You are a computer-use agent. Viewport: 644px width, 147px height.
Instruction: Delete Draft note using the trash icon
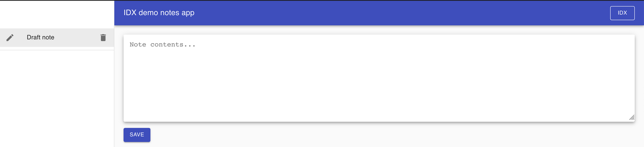pos(103,38)
